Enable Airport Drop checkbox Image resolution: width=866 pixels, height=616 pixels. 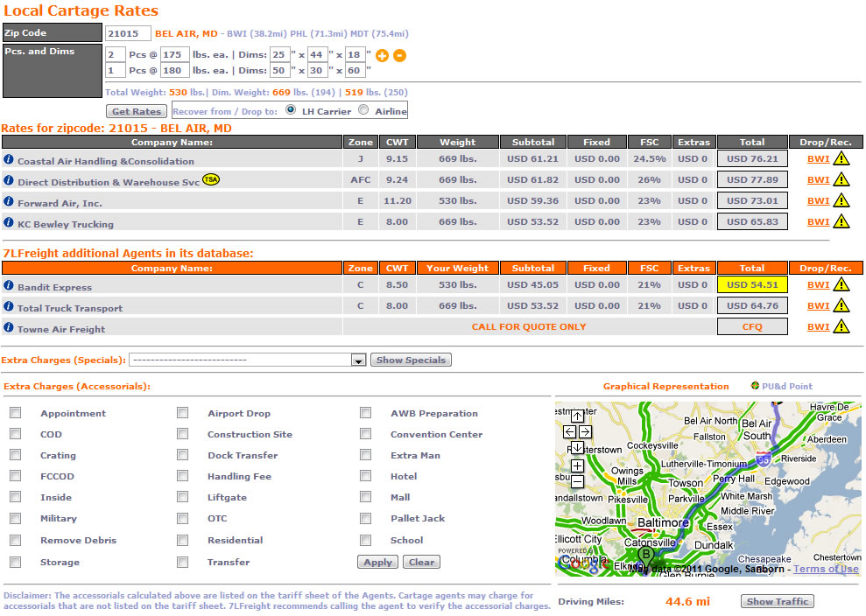[183, 413]
